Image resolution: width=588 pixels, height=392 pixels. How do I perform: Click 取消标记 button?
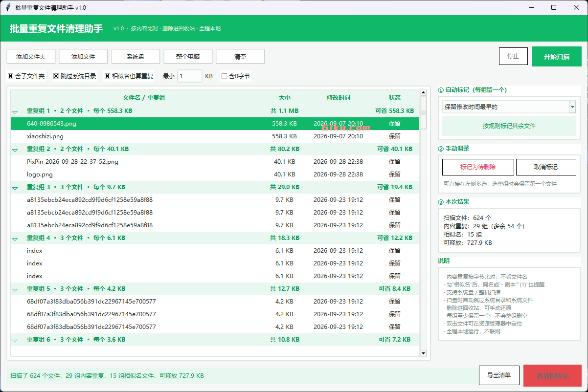(546, 167)
